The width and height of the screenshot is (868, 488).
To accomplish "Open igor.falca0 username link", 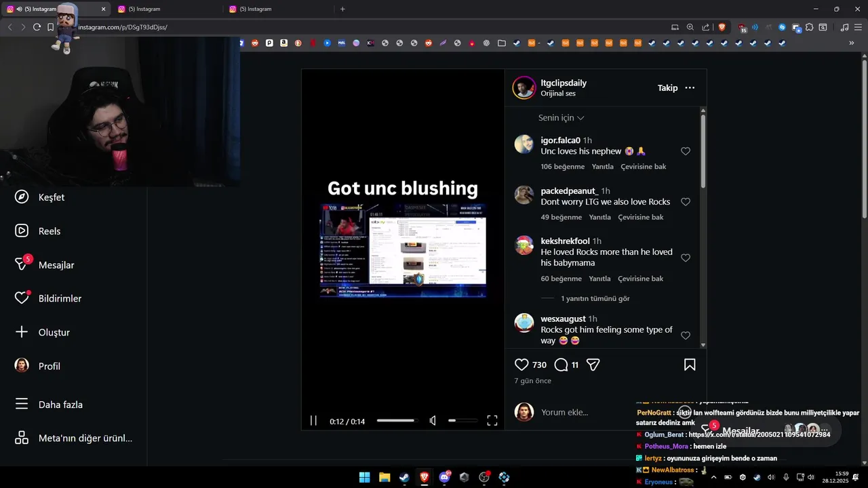I will [560, 140].
